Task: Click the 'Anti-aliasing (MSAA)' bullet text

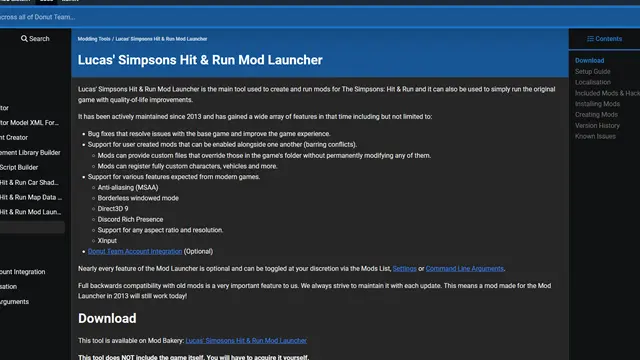Action: click(128, 187)
